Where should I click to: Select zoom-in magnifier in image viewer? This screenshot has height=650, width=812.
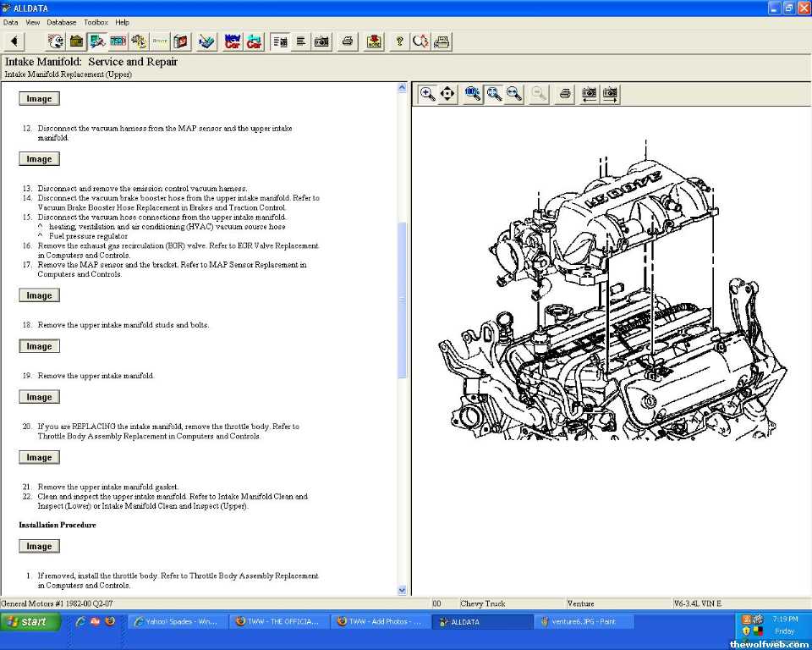[428, 94]
